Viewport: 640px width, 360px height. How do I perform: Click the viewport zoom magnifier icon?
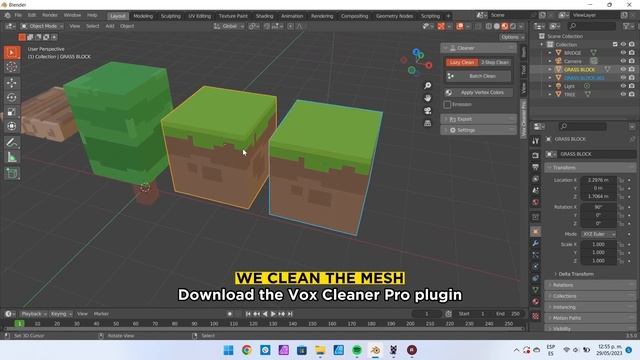coord(427,86)
